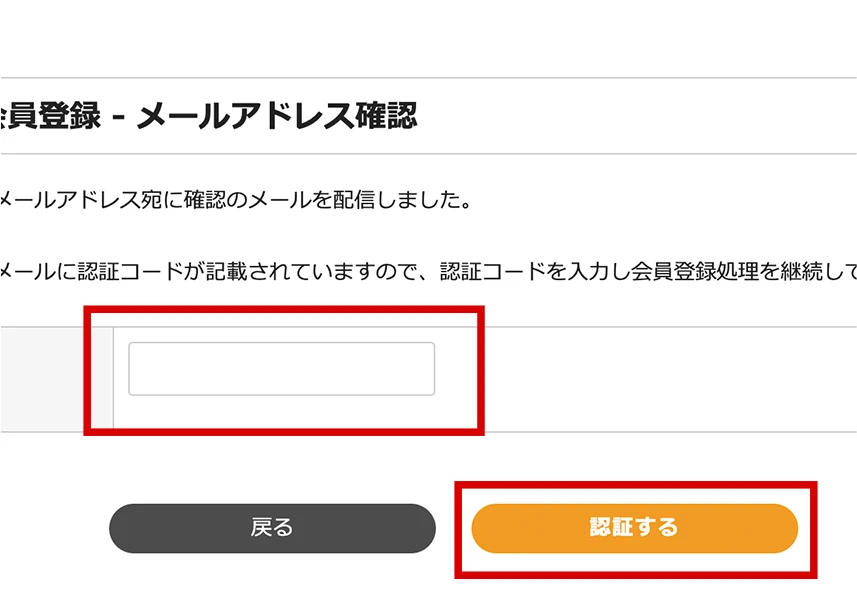Image resolution: width=857 pixels, height=614 pixels.
Task: Go back with the 戻る button
Action: click(272, 528)
